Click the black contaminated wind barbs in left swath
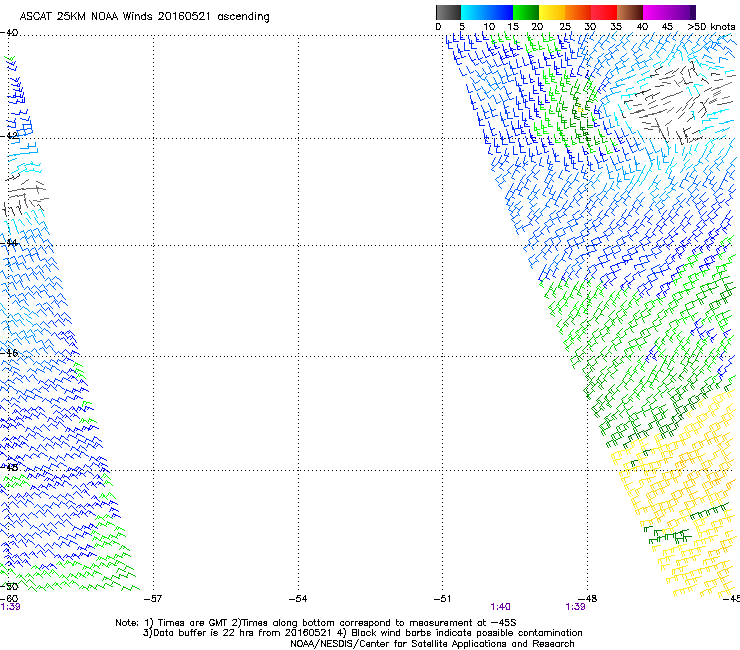Screen dimensions: 740x650 (25, 194)
